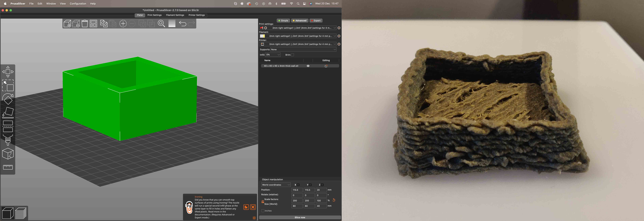
Task: Open object editing settings icon in list
Action: coord(326,66)
